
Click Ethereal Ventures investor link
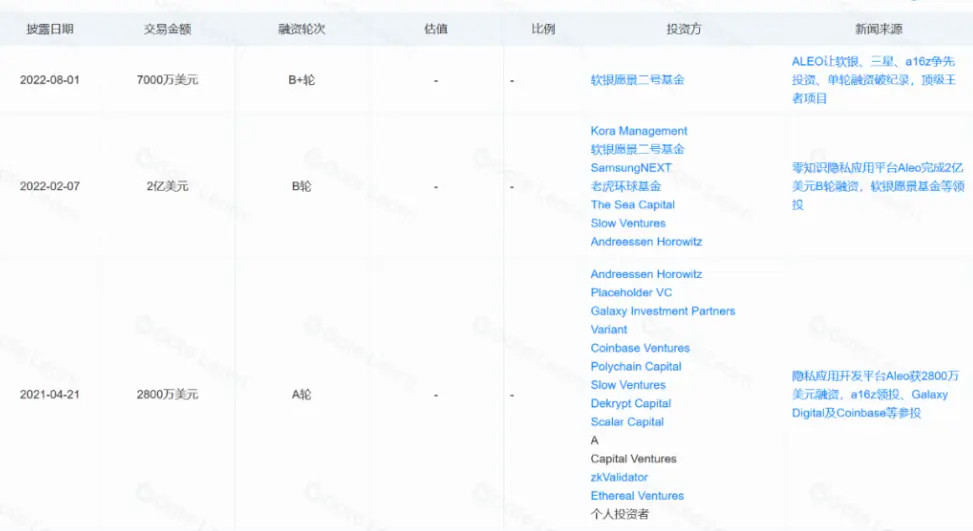pyautogui.click(x=637, y=496)
